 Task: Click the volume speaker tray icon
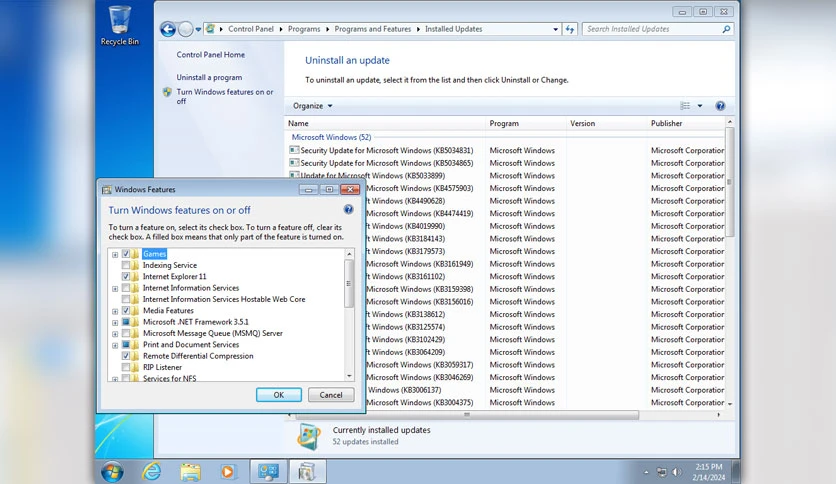click(677, 472)
